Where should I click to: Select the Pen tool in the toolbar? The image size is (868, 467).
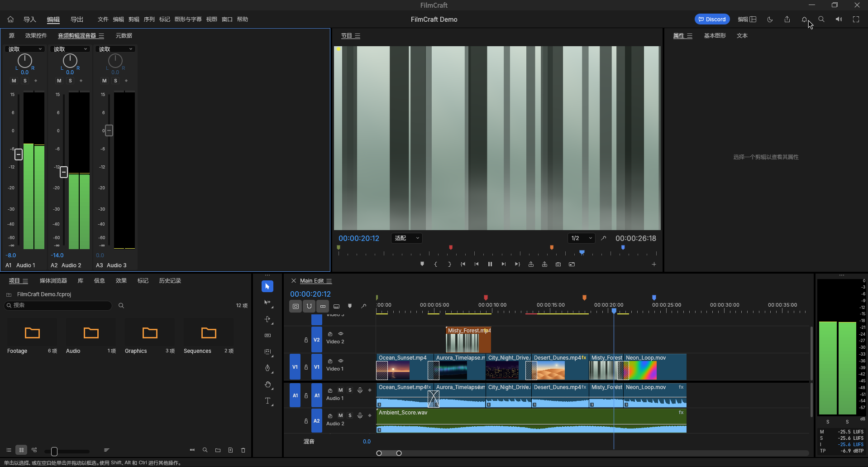(x=267, y=368)
